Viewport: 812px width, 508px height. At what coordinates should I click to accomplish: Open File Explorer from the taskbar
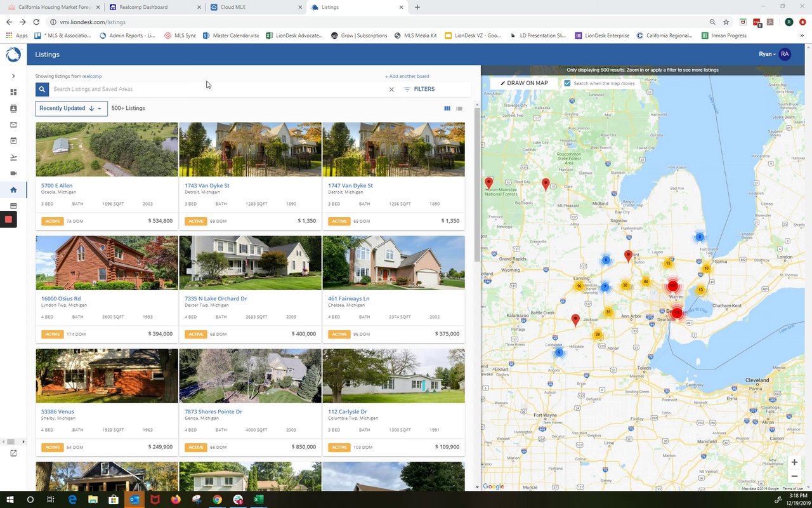[93, 500]
